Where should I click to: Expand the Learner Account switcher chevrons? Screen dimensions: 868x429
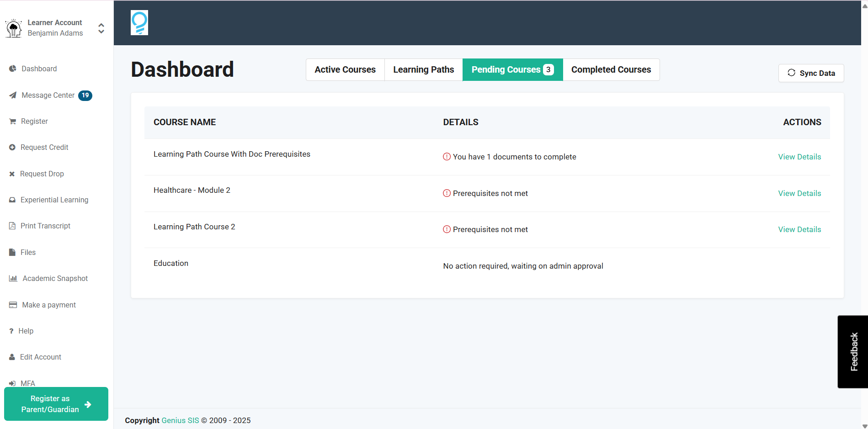point(101,28)
